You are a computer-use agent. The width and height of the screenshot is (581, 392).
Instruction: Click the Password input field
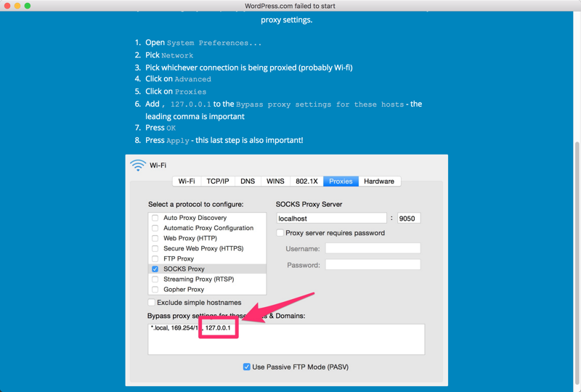click(373, 264)
